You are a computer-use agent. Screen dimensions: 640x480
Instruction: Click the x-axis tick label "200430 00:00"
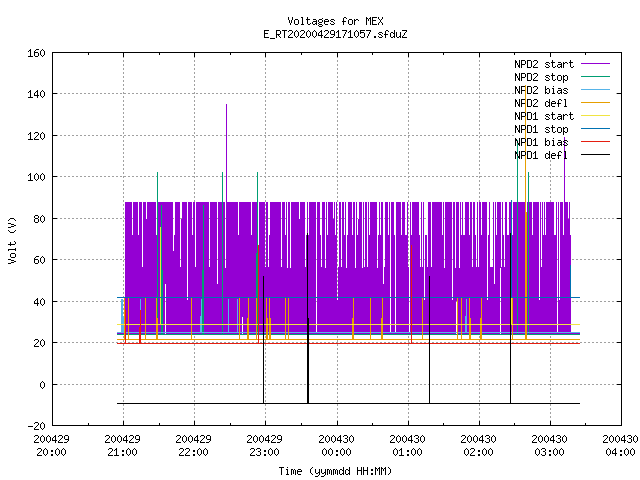click(336, 446)
